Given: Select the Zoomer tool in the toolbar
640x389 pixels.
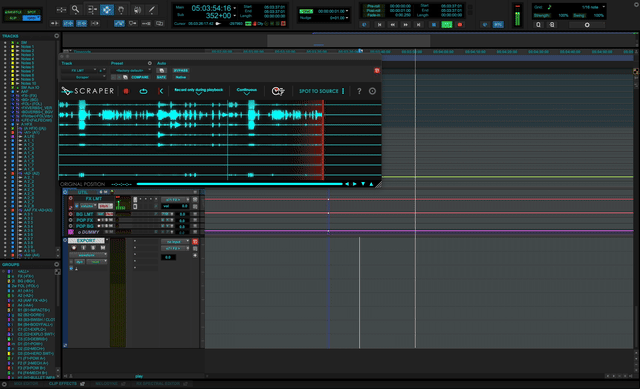Looking at the screenshot, I should (76, 9).
